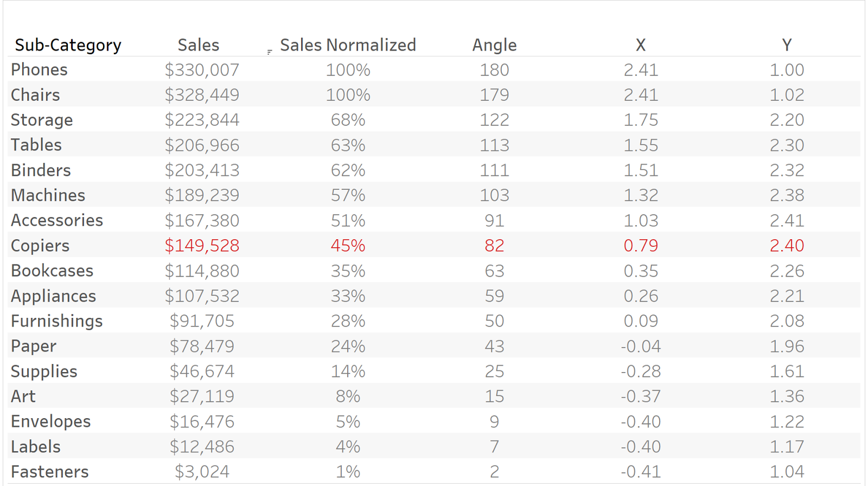This screenshot has height=486, width=868.
Task: Select the Sub-Category column header
Action: [x=68, y=45]
